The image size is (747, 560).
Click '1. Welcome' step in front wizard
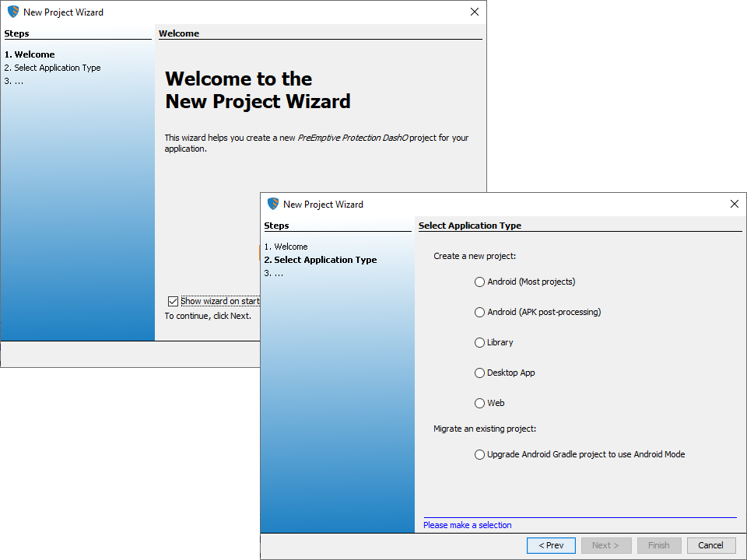pos(286,247)
